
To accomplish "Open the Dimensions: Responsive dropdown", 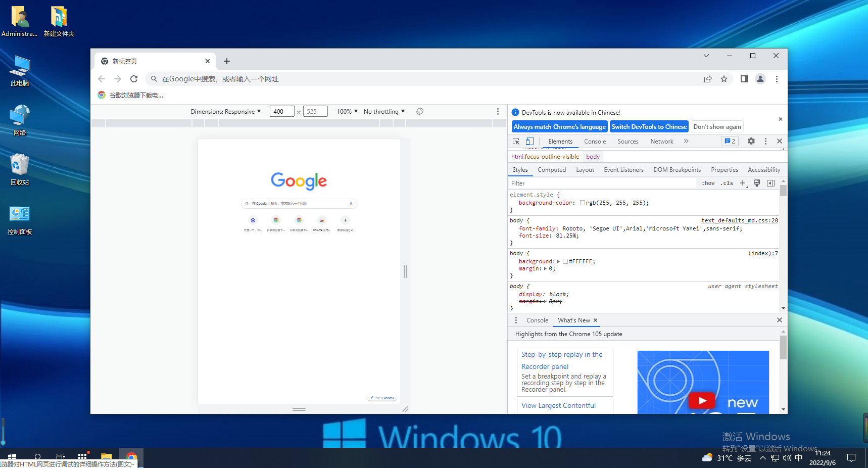I will [x=225, y=112].
